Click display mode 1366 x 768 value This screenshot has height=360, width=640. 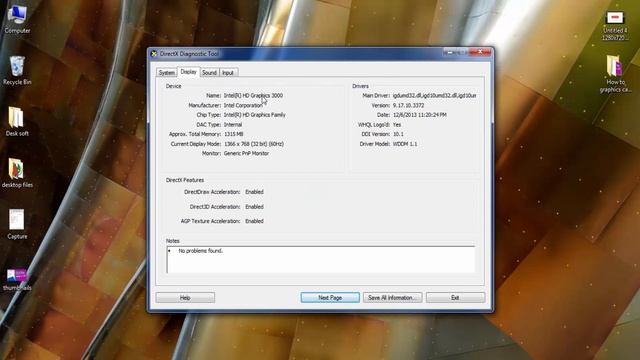tap(253, 144)
